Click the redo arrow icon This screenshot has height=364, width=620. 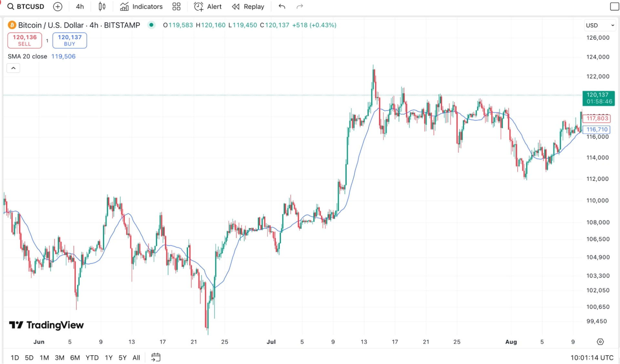300,6
